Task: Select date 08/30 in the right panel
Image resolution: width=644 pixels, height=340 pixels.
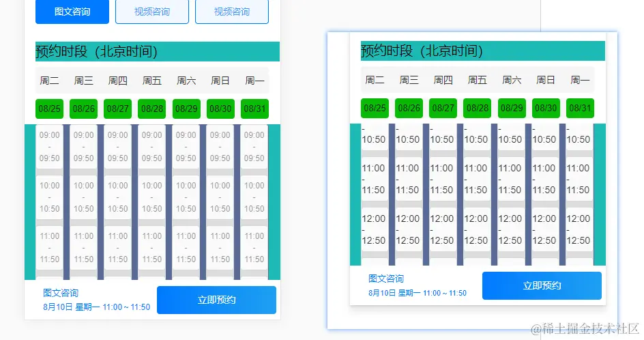Action: 546,108
